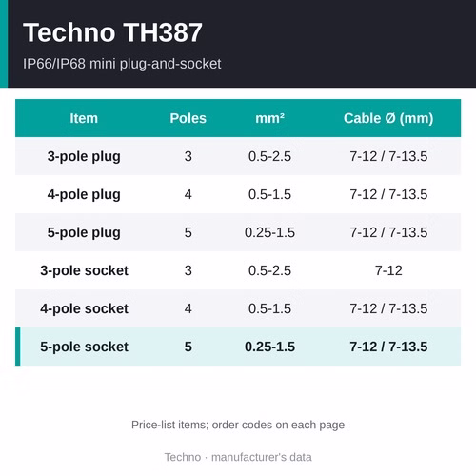Click the 0.5-2.5 value for 3-pole plug
Screen dimensions: 476x476
(269, 156)
